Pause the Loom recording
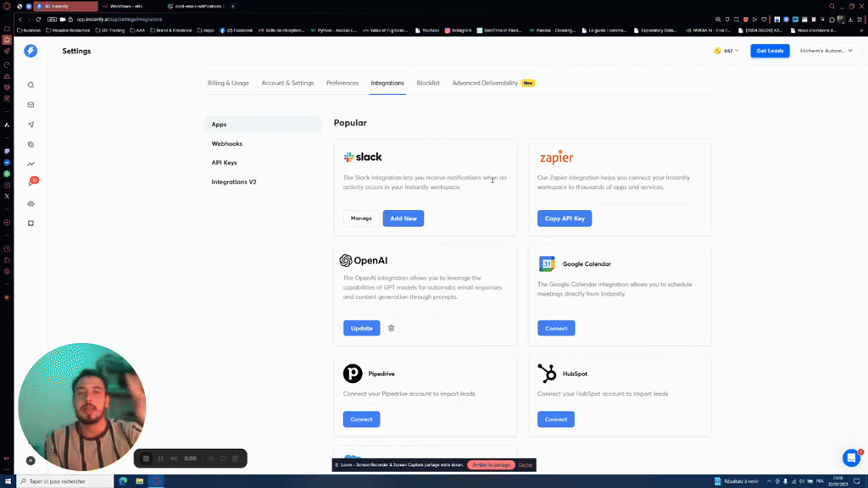 point(160,458)
